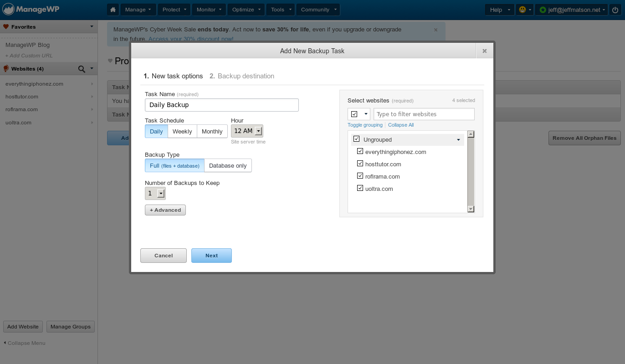Click Collapse All link
The image size is (625, 364).
click(401, 125)
